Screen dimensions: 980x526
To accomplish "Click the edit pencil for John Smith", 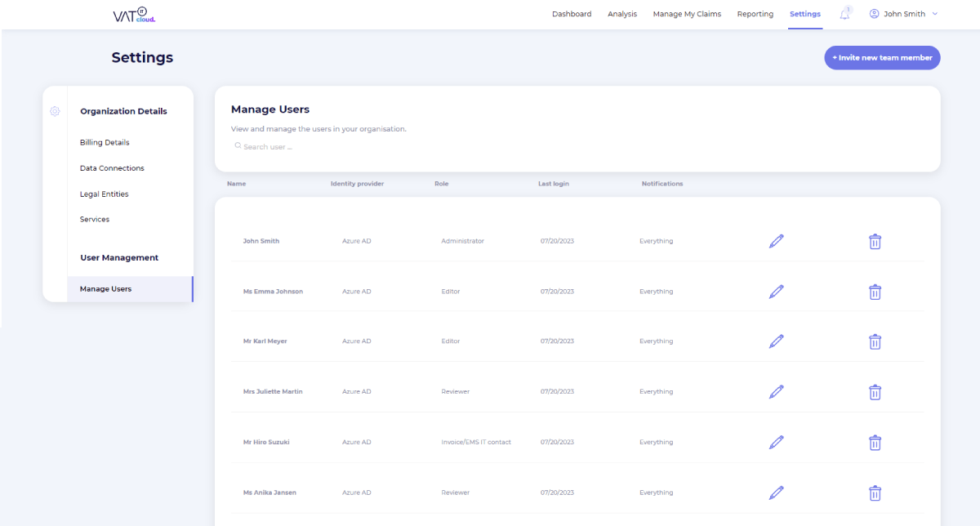I will point(776,241).
